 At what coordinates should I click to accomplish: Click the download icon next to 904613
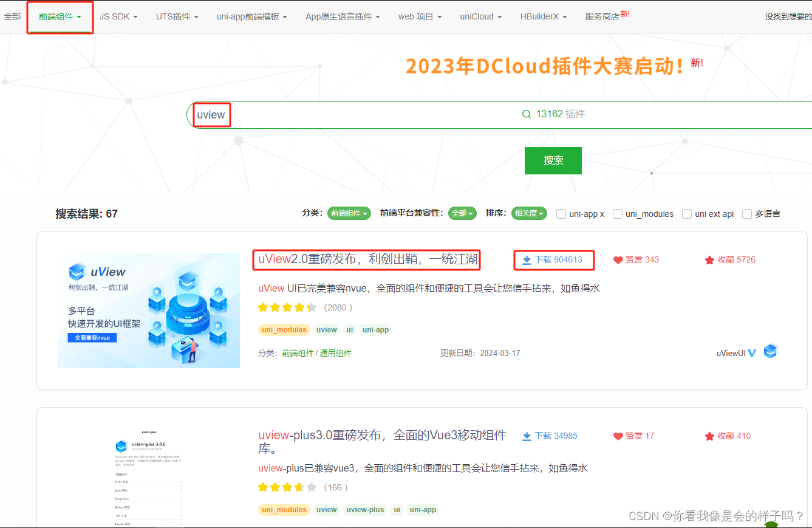pyautogui.click(x=527, y=260)
